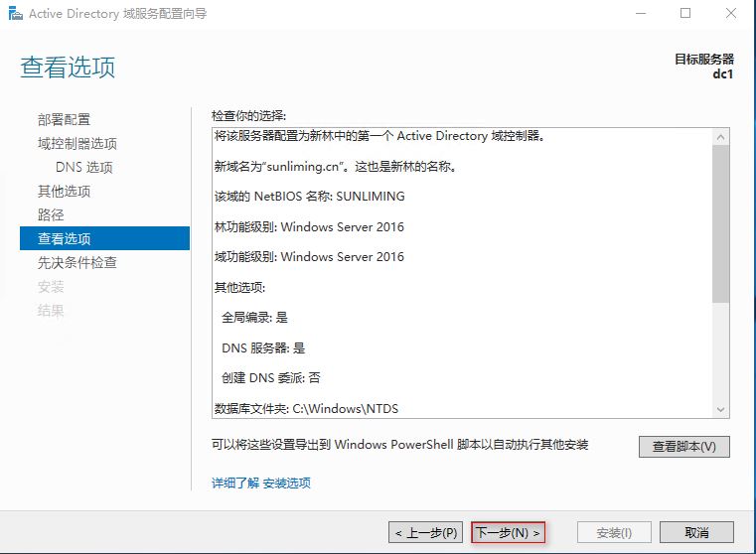Click the DNS 服务器: 是 line

pos(263,347)
